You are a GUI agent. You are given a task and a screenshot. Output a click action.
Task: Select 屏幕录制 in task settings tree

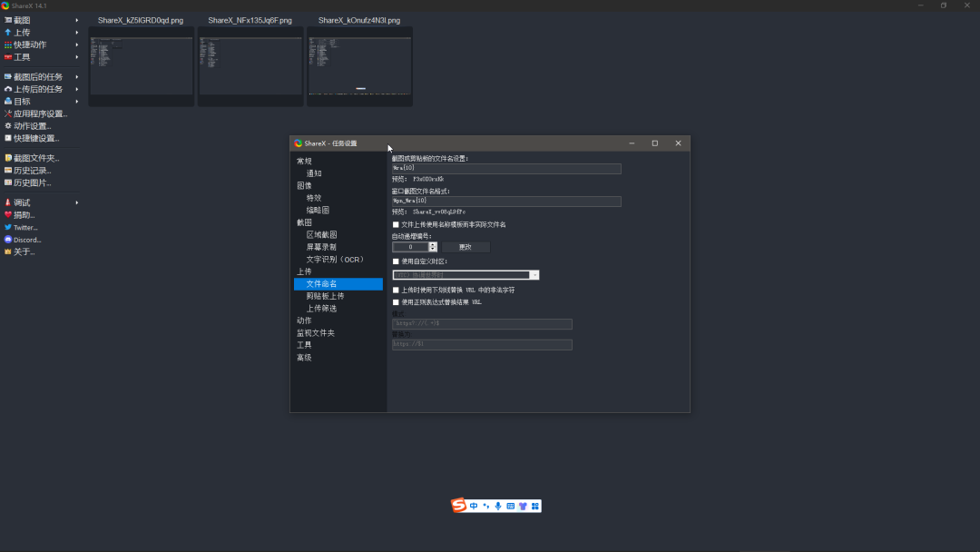pos(321,247)
